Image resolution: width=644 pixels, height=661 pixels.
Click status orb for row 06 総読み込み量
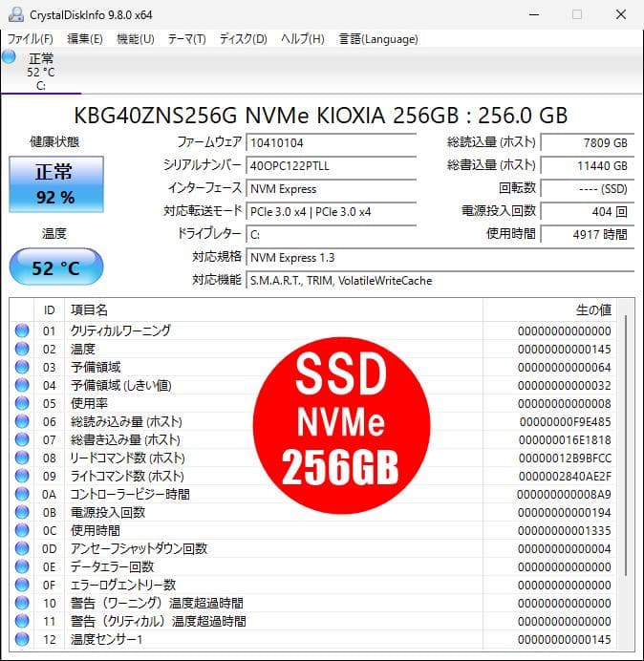click(x=22, y=421)
